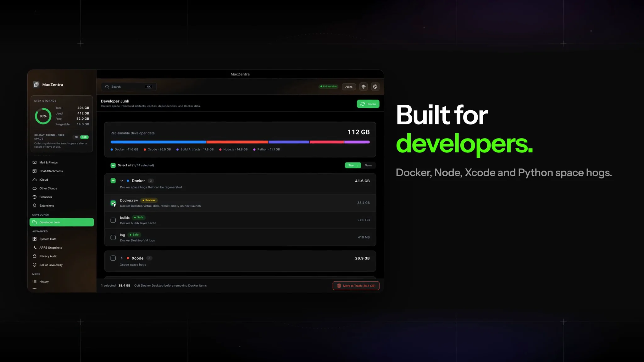
Task: Open the theme palette icon in toolbar
Action: point(375,87)
